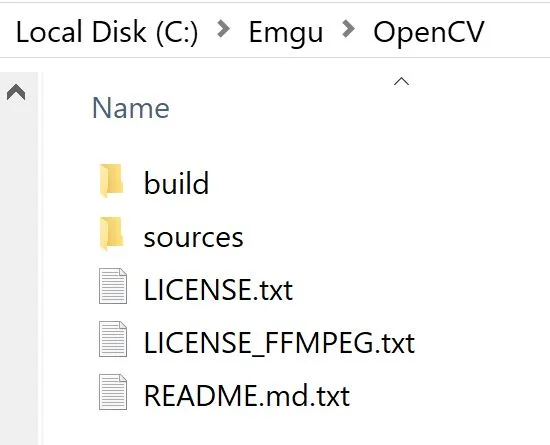
Task: Go to Local Disk (C:) in the breadcrumb
Action: click(x=107, y=32)
